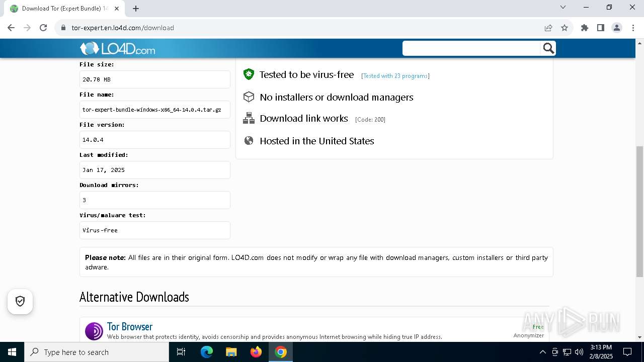Click the no-installers box icon

249,97
